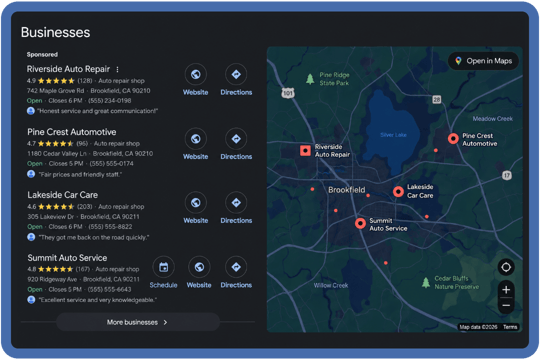540x360 pixels.
Task: Click address 920 Ridgeway Ave
Action: point(52,279)
